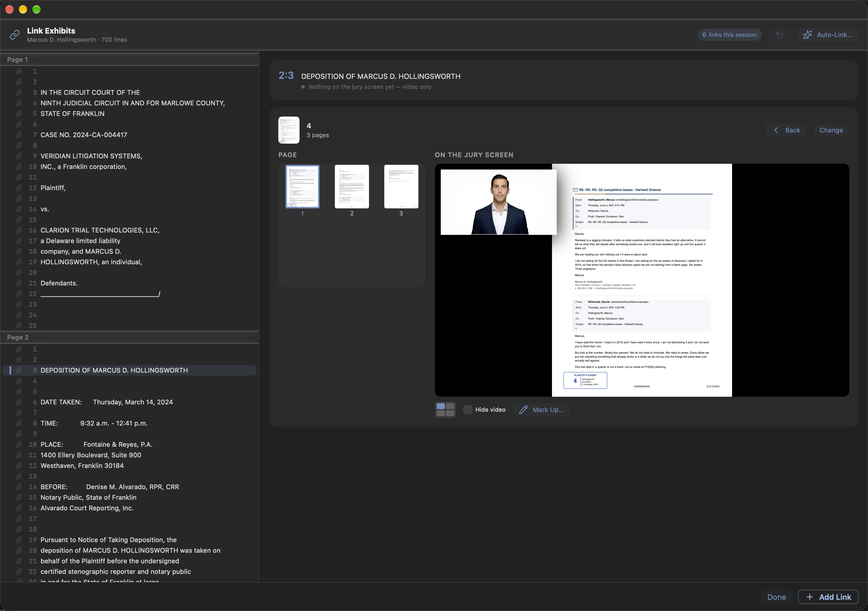This screenshot has height=611, width=868.
Task: Select the video layout grid icon
Action: pos(445,410)
